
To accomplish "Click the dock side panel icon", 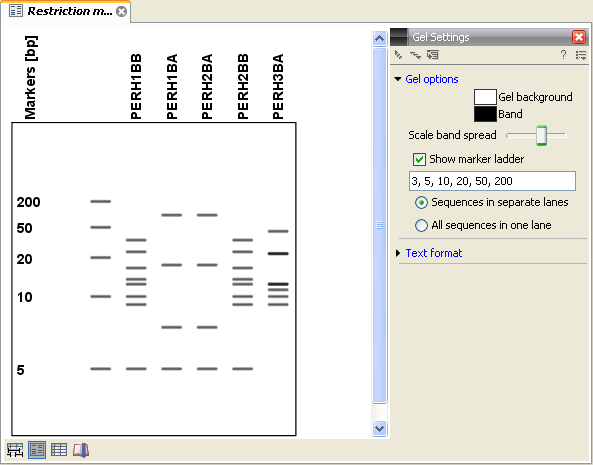I will 433,55.
